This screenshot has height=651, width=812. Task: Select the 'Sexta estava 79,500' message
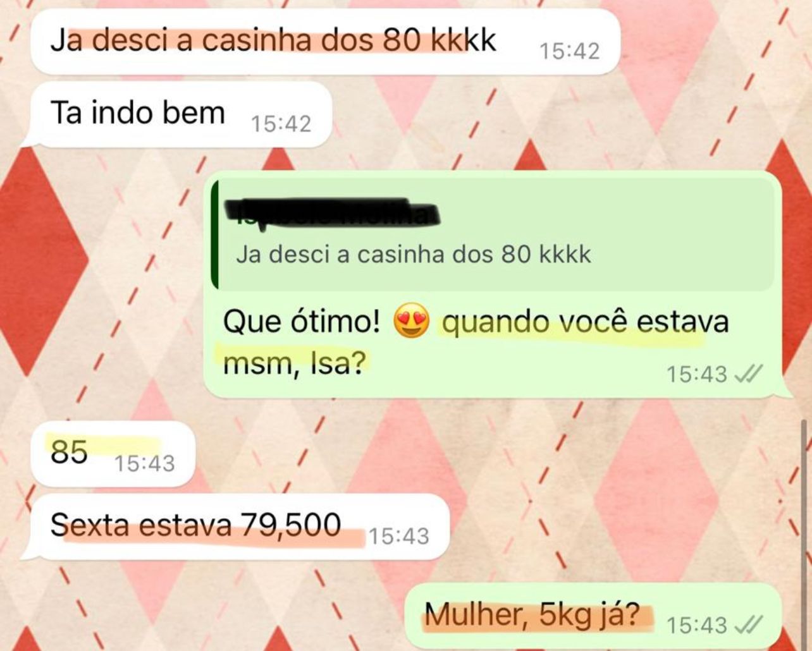[235, 526]
